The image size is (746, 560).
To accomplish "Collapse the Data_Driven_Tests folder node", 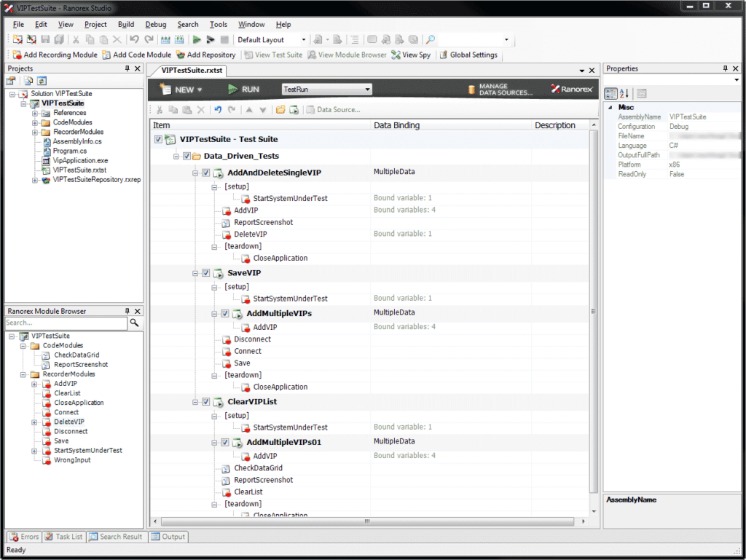I will pos(176,157).
